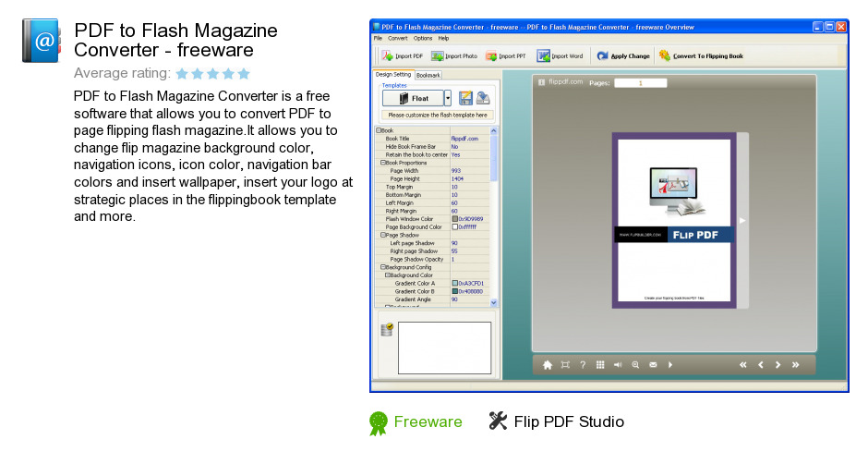Open the File menu
The image size is (868, 464).
click(378, 38)
